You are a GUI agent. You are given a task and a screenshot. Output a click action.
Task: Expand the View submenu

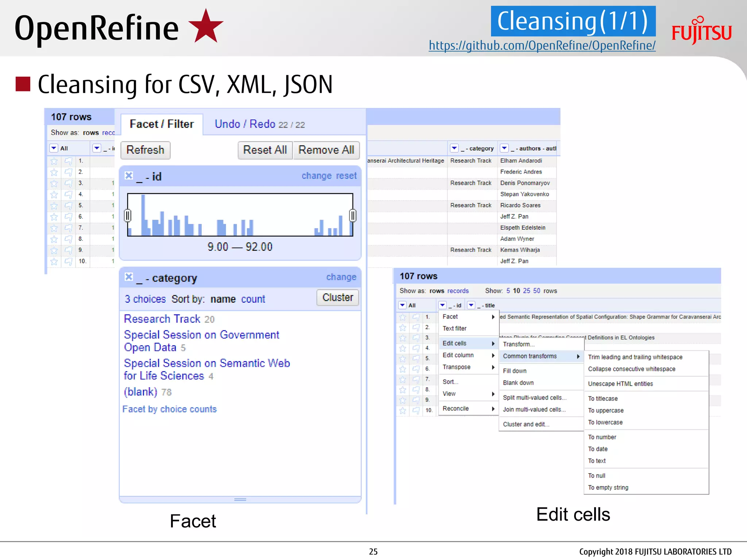(469, 394)
